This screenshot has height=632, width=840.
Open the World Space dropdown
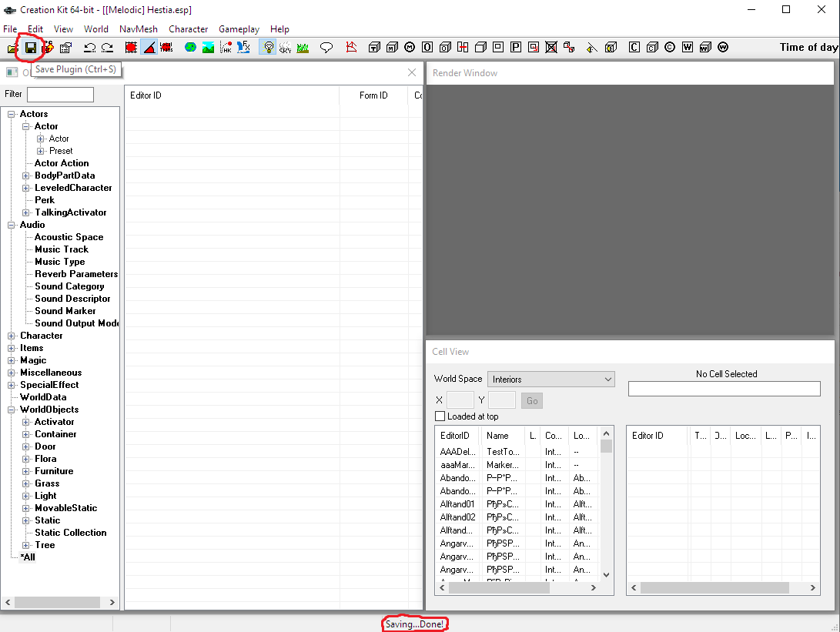(551, 380)
